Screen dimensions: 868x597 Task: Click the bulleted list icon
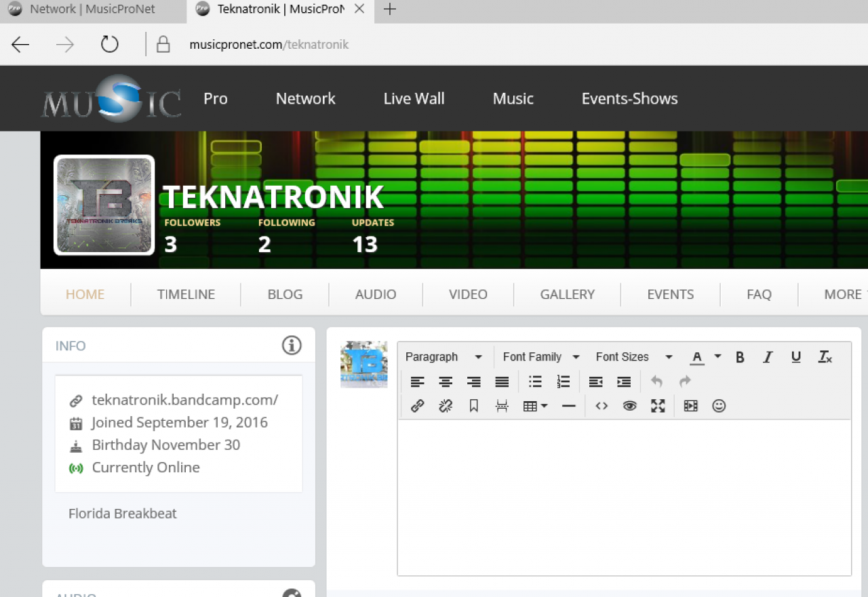pos(535,382)
